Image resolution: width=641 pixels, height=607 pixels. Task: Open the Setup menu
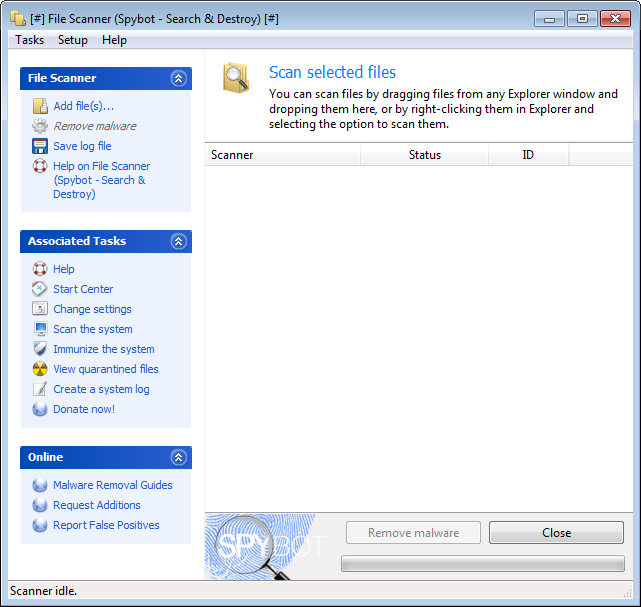pyautogui.click(x=73, y=40)
